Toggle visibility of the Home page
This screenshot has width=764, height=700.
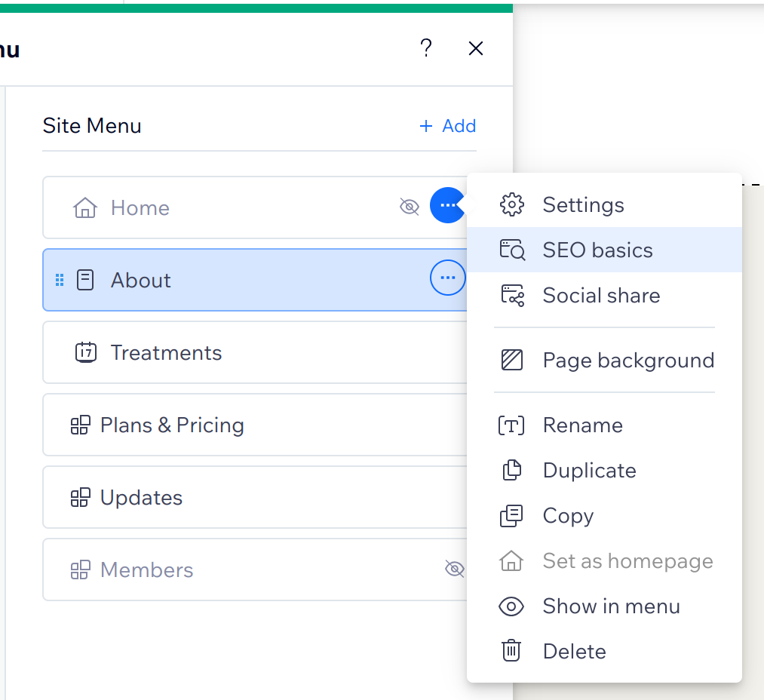[x=410, y=206]
